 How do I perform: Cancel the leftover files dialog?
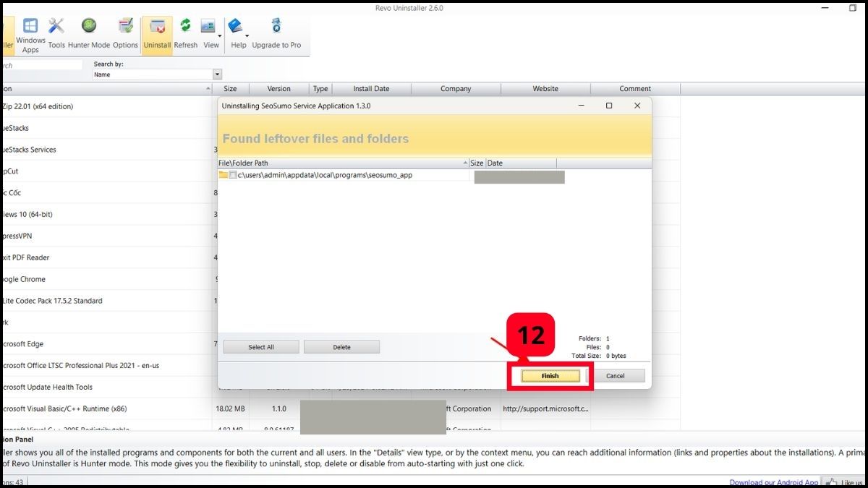coord(616,376)
